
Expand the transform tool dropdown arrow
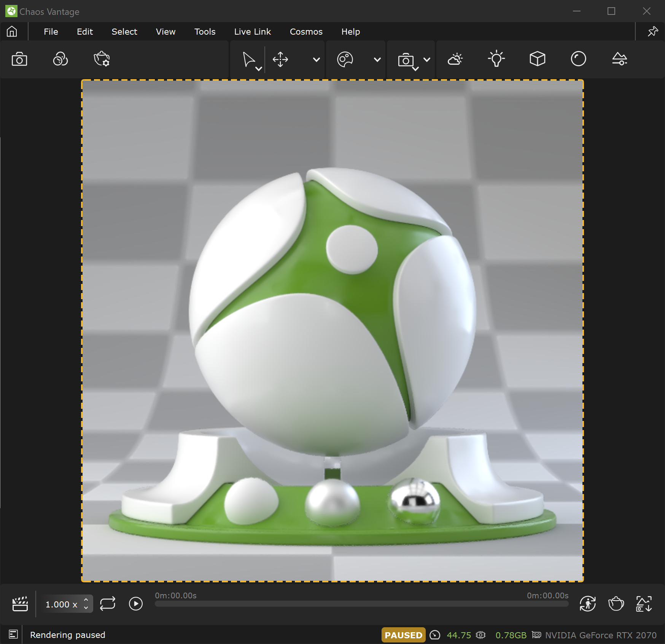point(316,60)
